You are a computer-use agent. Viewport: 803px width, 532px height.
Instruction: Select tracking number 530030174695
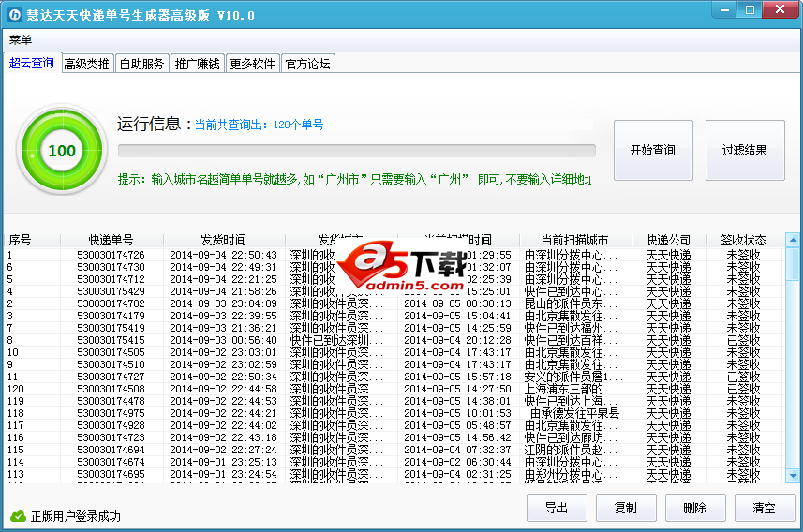112,474
